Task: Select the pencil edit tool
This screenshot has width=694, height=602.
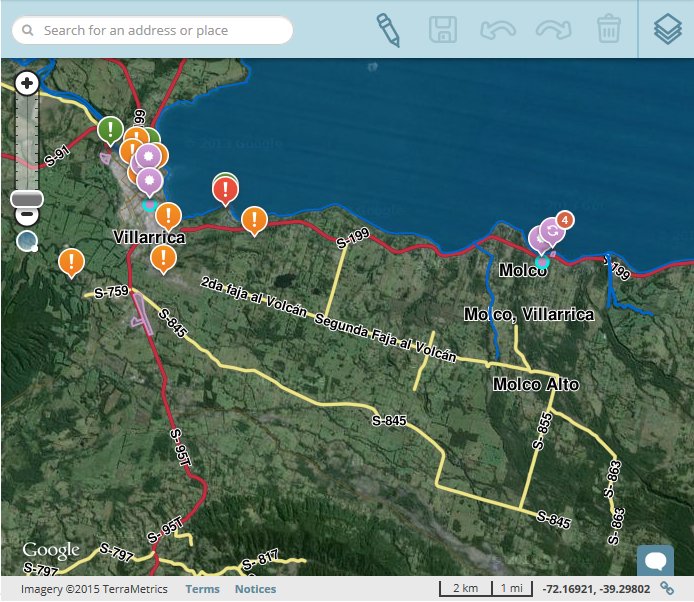Action: [x=388, y=30]
